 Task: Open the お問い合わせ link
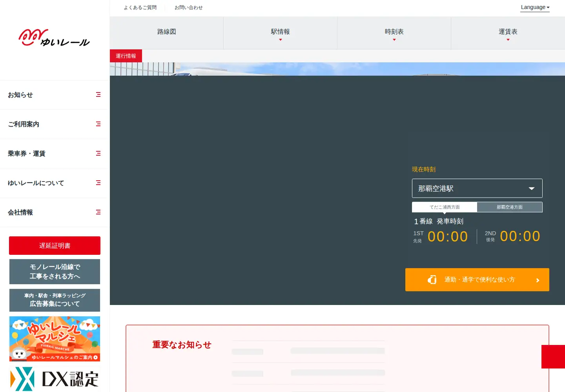[189, 7]
